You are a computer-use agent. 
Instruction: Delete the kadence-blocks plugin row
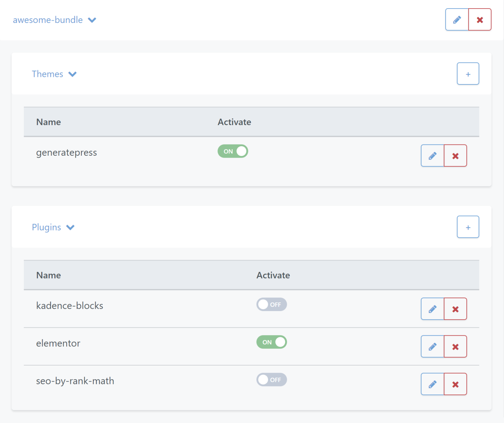click(455, 309)
